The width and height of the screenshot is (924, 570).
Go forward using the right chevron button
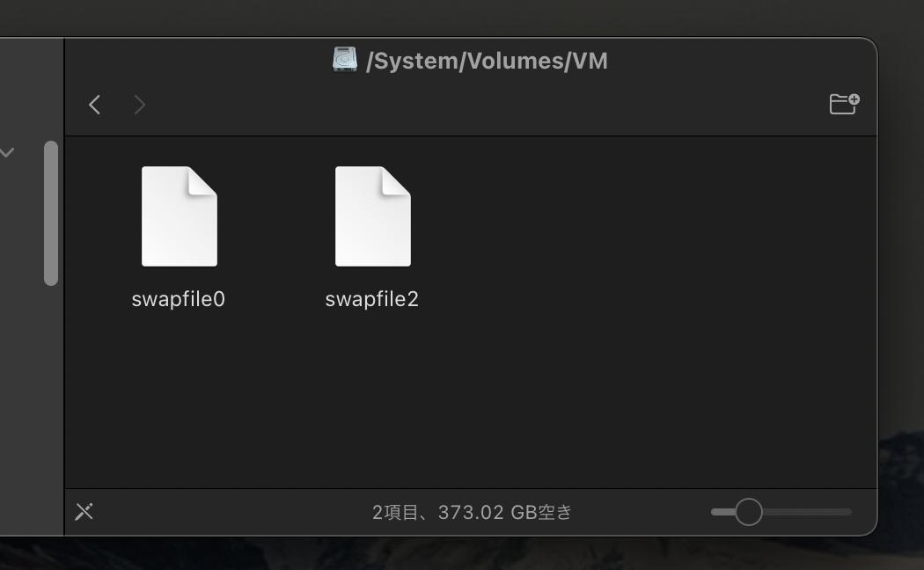click(140, 105)
